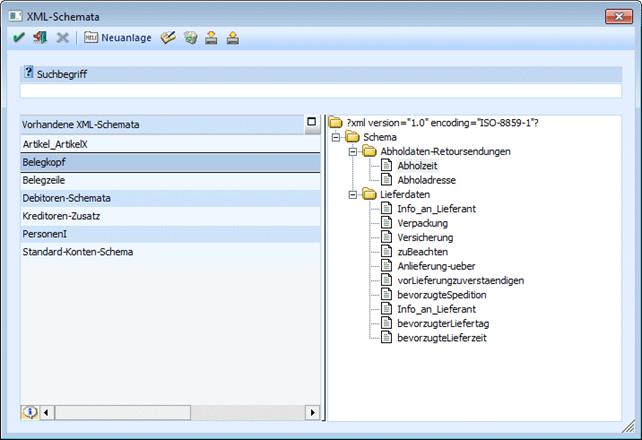Viewport: 642px width, 440px height.
Task: Click the info icon at list bottom
Action: (x=30, y=412)
